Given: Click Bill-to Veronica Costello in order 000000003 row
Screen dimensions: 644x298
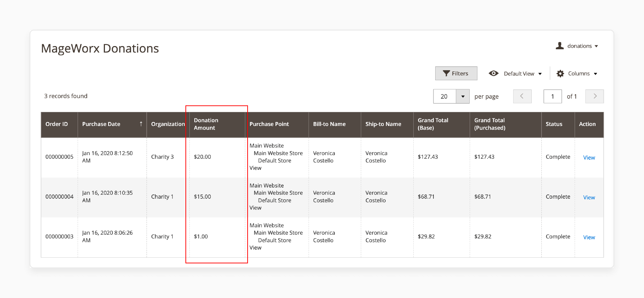Looking at the screenshot, I should [x=324, y=236].
